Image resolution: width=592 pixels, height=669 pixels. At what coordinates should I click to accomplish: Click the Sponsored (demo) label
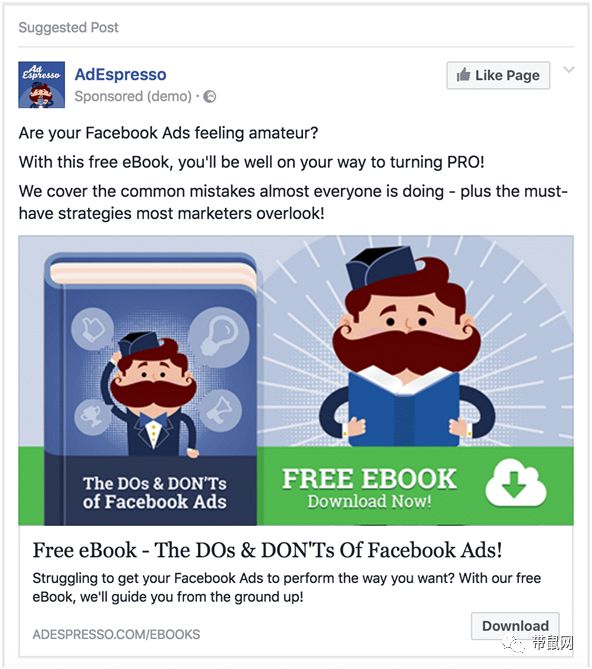pyautogui.click(x=133, y=96)
